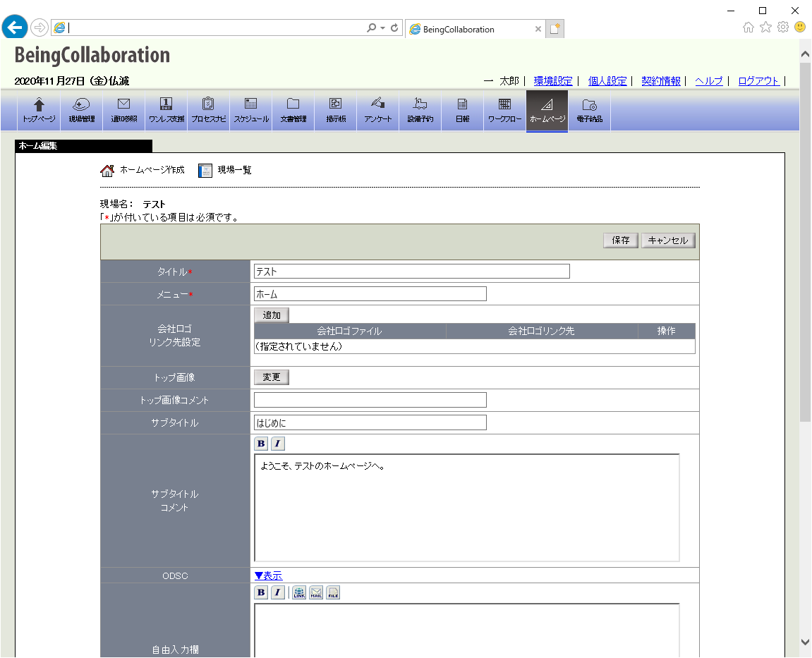Image resolution: width=812 pixels, height=658 pixels.
Task: Click メニュー input field
Action: pos(370,294)
